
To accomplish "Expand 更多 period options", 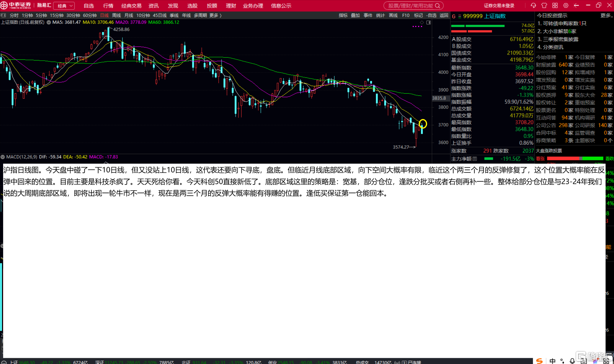I will click(x=215, y=15).
